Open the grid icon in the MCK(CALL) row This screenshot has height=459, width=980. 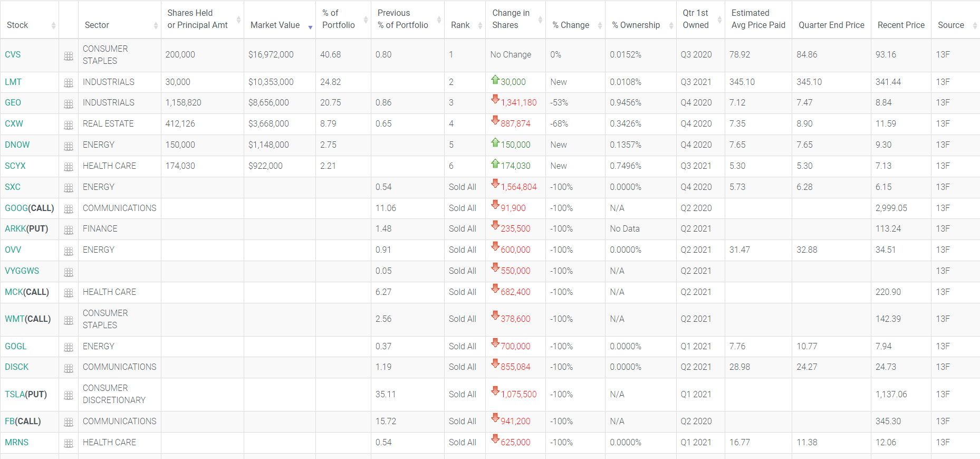[x=69, y=293]
